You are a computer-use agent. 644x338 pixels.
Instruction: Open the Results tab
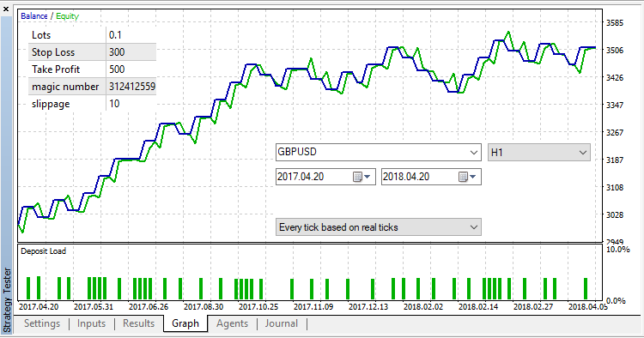138,323
